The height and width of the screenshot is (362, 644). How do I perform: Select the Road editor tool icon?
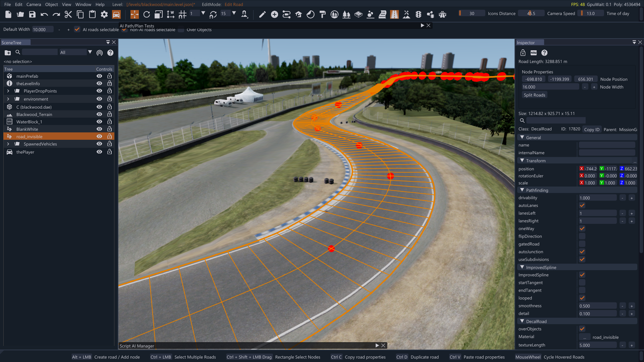point(394,14)
